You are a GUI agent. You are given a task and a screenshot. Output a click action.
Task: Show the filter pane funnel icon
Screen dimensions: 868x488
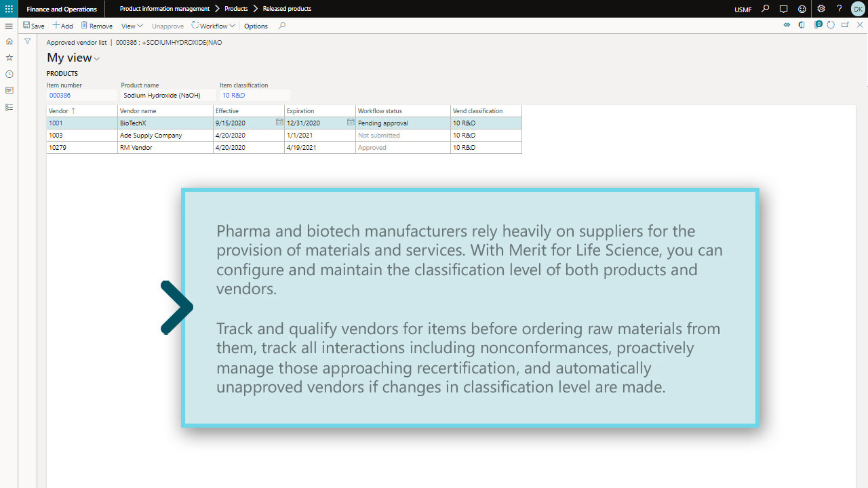point(27,41)
